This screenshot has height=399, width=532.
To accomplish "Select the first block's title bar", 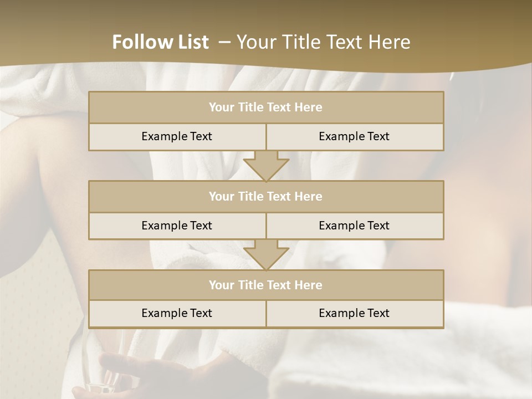I will click(x=265, y=108).
